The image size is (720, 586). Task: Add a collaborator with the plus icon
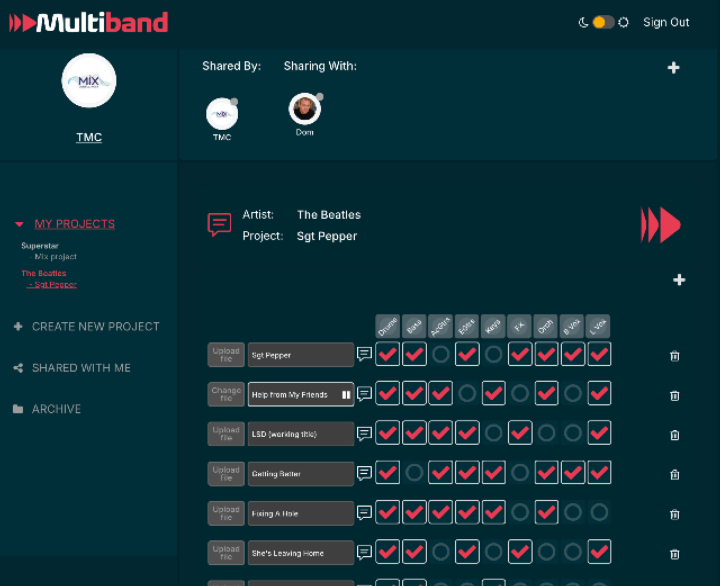click(x=673, y=68)
